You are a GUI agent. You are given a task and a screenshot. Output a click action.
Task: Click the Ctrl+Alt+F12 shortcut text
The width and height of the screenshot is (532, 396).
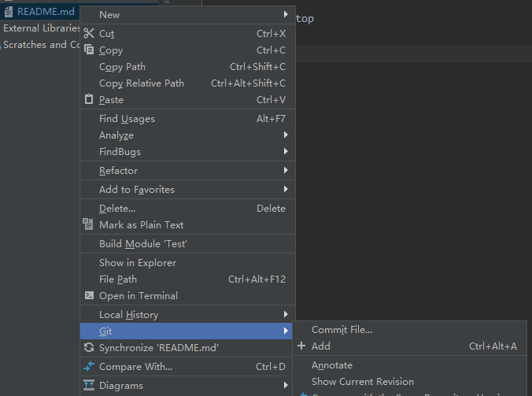[x=257, y=279]
